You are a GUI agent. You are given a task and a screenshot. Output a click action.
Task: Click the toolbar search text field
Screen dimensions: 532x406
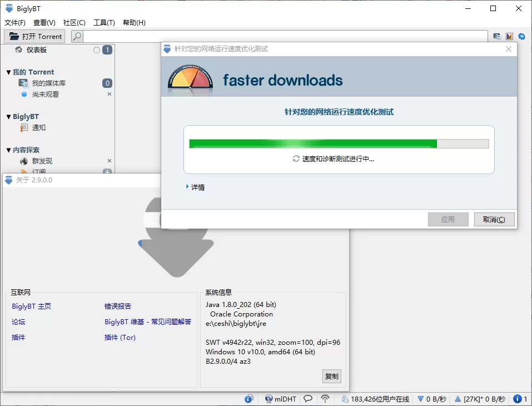(285, 36)
